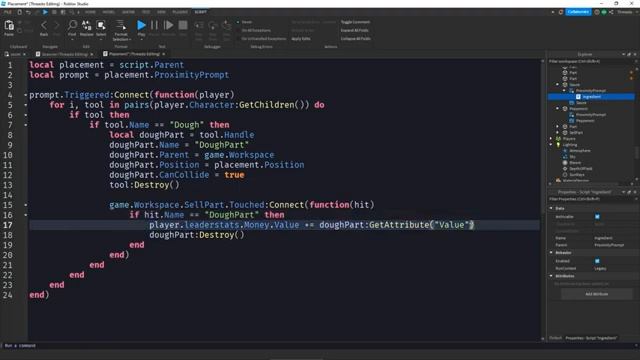Close the Properties panel

click(x=635, y=192)
